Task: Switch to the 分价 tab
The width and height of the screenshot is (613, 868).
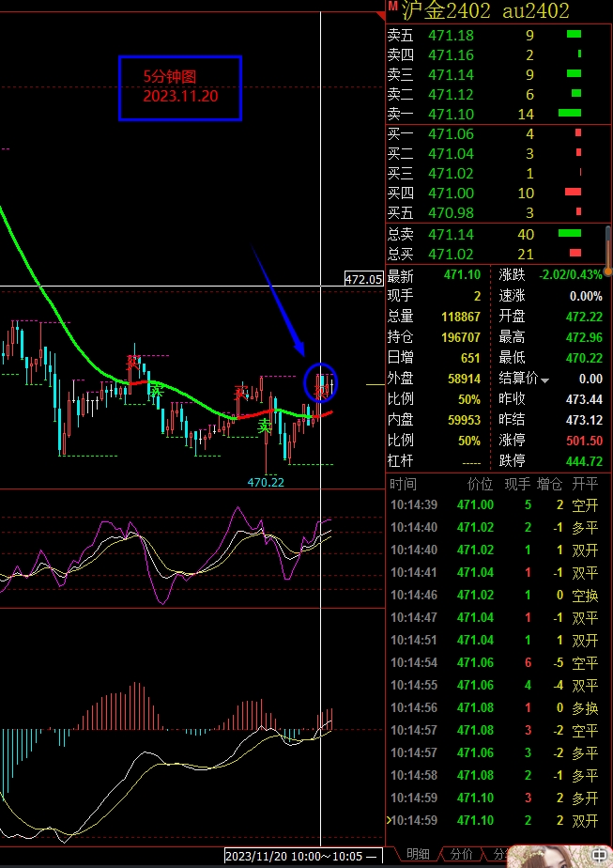Action: [461, 855]
